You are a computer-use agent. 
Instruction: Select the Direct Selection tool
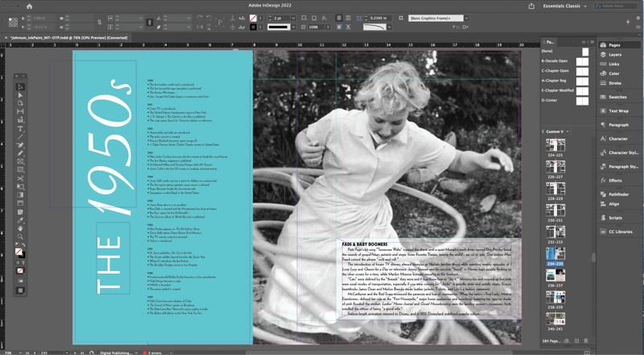click(x=20, y=95)
